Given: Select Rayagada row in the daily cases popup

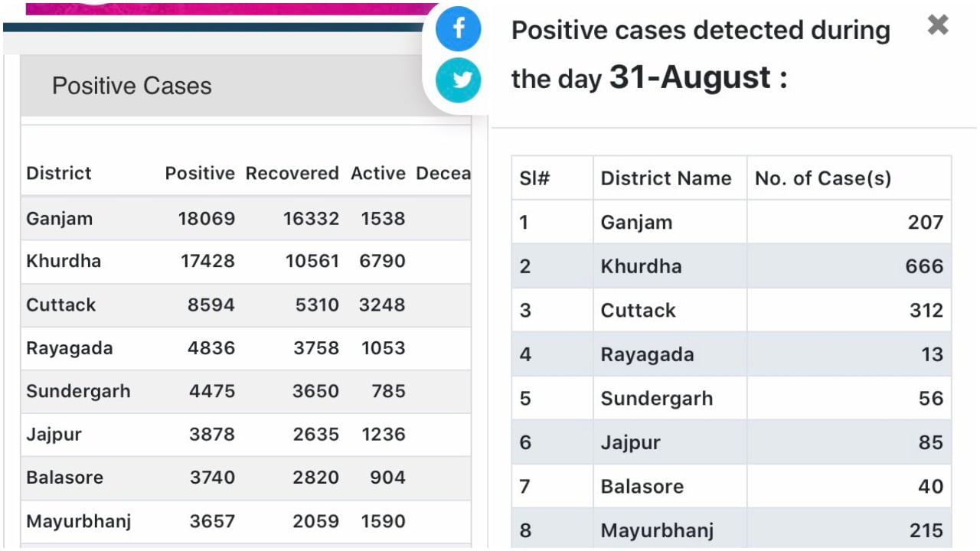Looking at the screenshot, I should (x=647, y=354).
